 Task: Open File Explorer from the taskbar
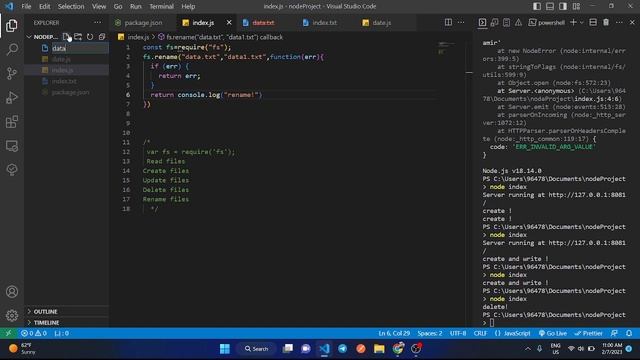379,349
